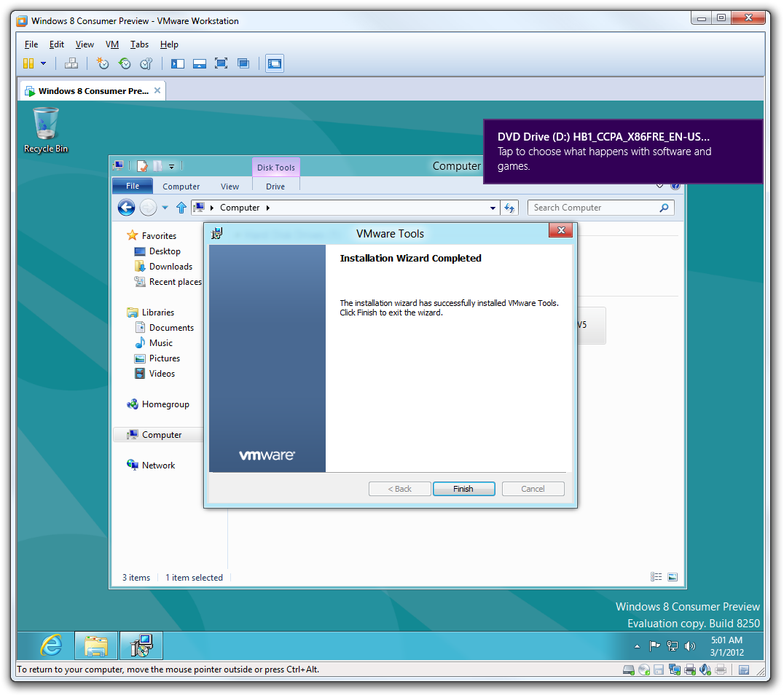This screenshot has height=695, width=784.
Task: Take a snapshot with the clock-star icon
Action: (x=103, y=63)
